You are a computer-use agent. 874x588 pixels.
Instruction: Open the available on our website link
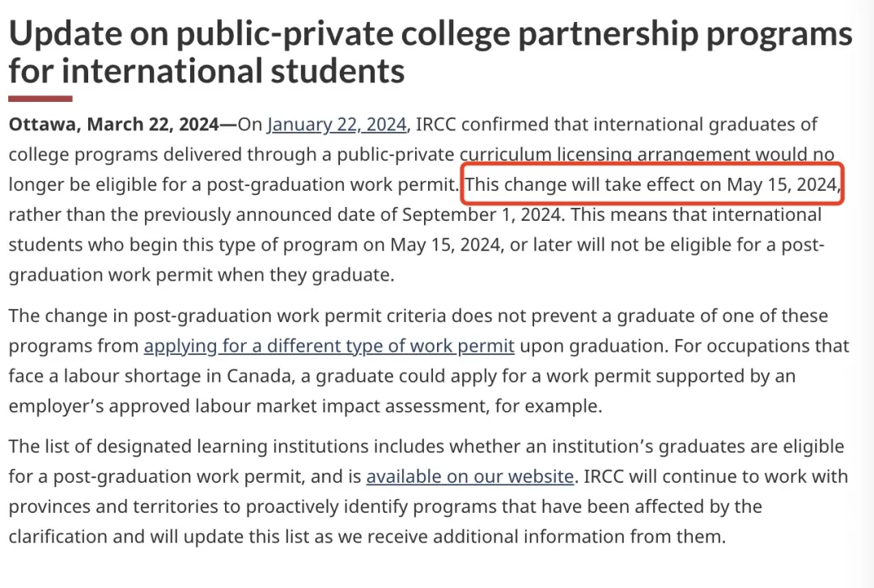470,476
